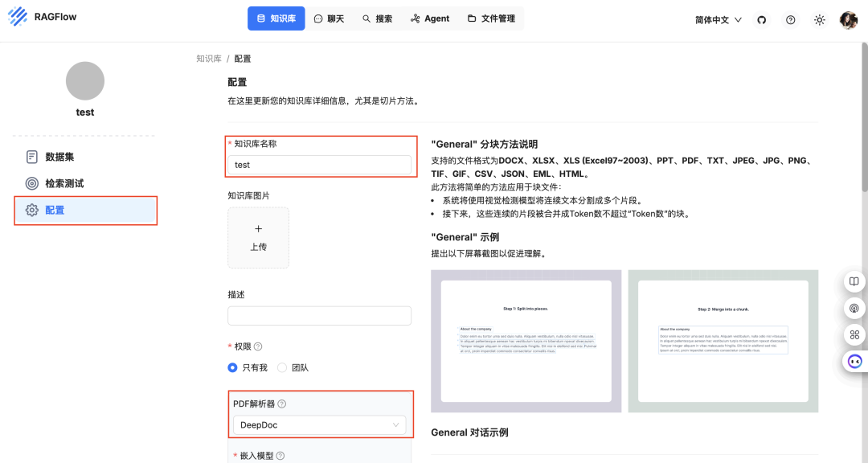Click the RAGFlow logo icon
The image size is (868, 463).
18,17
